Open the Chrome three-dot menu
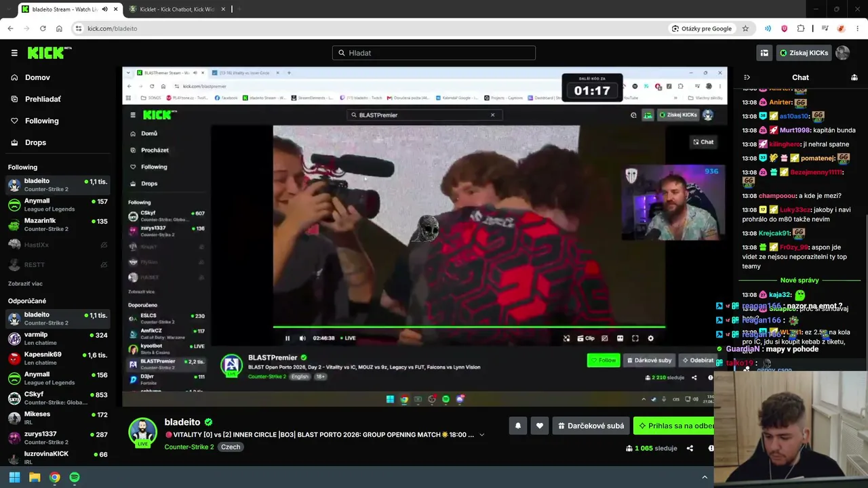This screenshot has width=868, height=488. [x=858, y=28]
